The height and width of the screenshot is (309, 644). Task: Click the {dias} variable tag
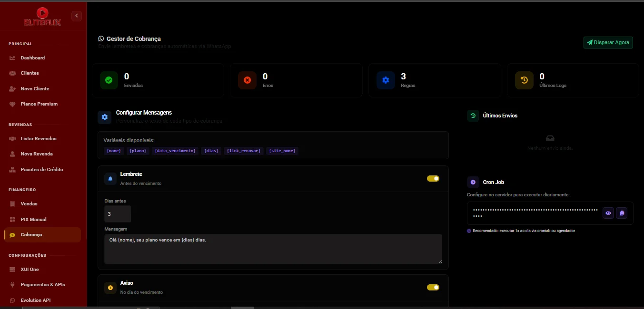coord(211,151)
